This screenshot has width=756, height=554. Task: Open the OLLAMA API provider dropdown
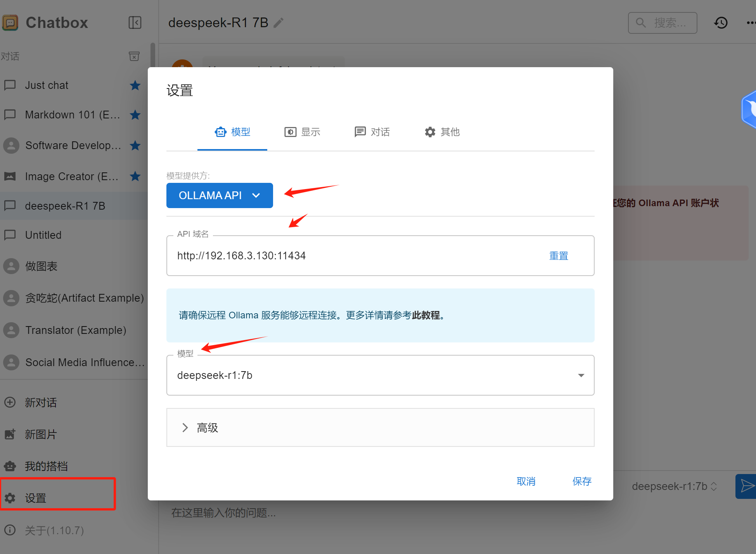pyautogui.click(x=220, y=195)
